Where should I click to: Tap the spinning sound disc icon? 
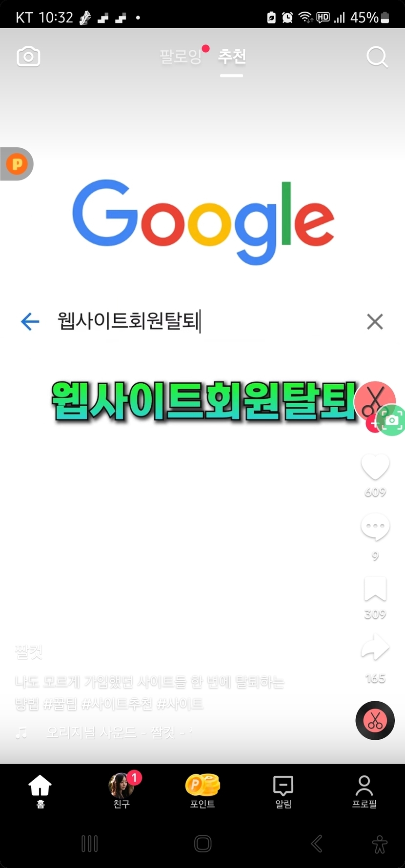(x=375, y=720)
